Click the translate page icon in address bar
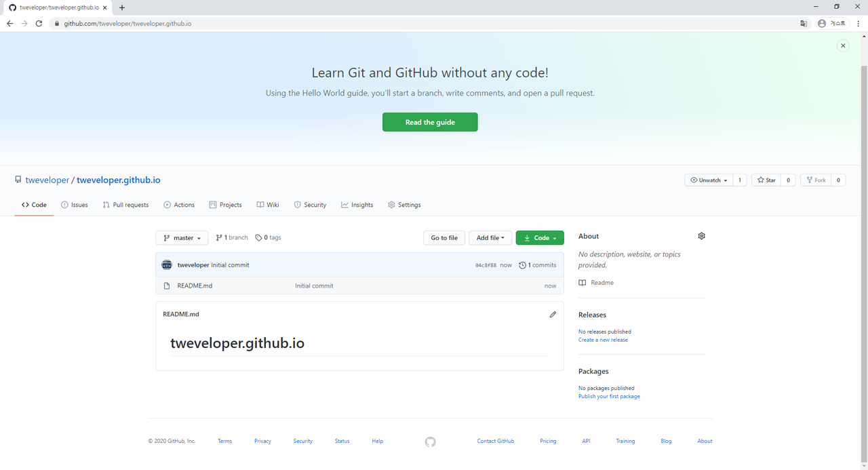Screen dimensions: 868x470 (x=804, y=24)
